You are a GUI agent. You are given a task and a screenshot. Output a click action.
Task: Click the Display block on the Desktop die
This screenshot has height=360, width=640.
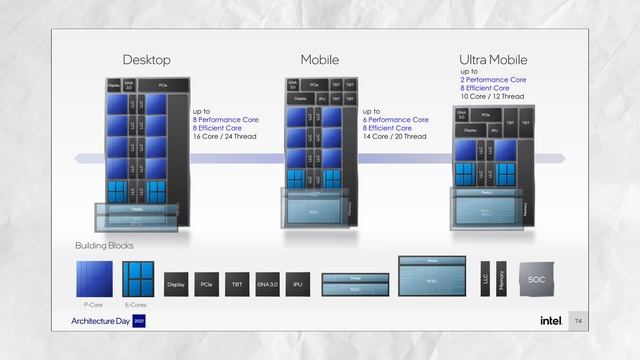pos(114,86)
